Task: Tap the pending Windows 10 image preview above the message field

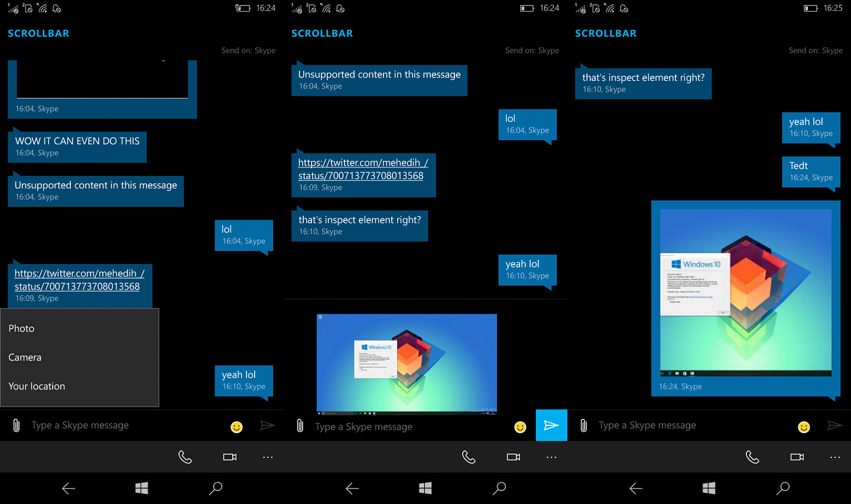Action: pos(407,364)
